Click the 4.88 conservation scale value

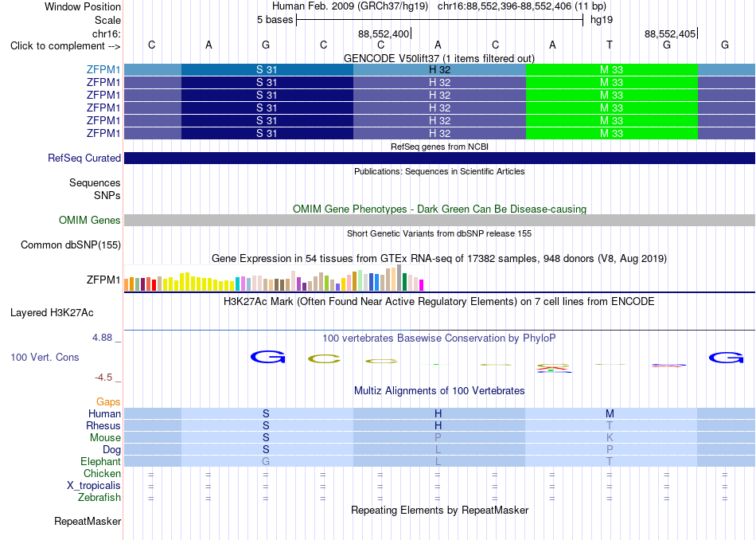click(x=102, y=338)
